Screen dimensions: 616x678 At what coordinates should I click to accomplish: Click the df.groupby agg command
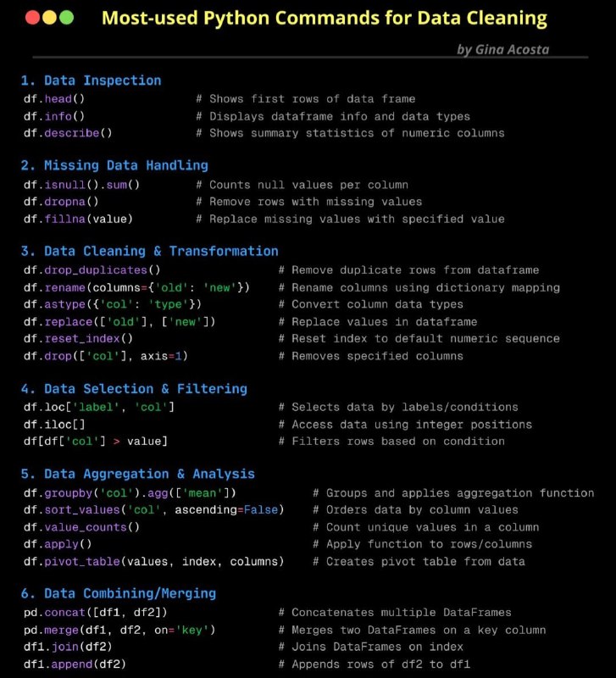130,493
